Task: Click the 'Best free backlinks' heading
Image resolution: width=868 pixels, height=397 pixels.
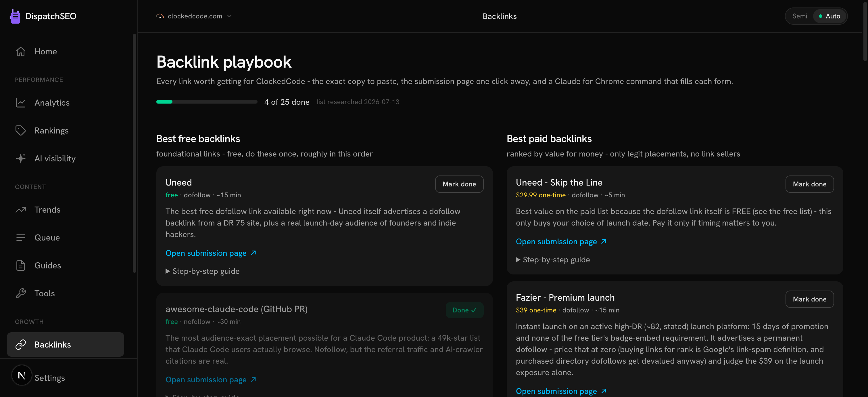Action: (198, 139)
